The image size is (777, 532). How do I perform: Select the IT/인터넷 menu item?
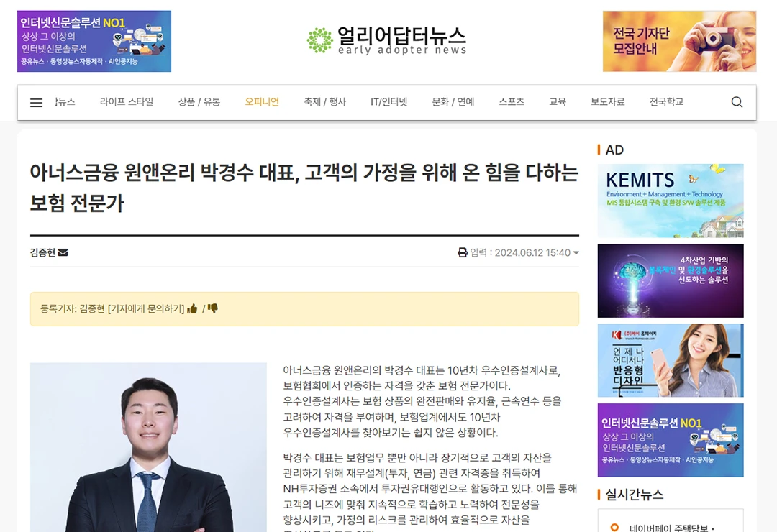pos(389,102)
